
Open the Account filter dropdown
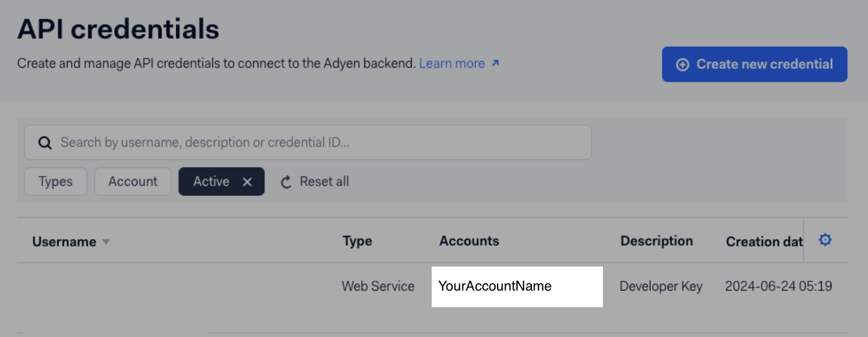tap(132, 181)
